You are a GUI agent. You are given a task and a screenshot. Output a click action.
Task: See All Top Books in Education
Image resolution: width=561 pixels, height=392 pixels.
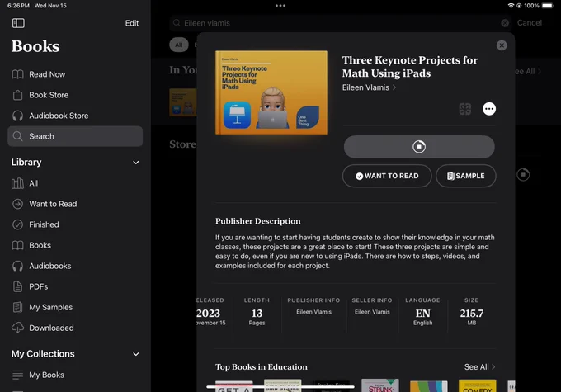(479, 367)
